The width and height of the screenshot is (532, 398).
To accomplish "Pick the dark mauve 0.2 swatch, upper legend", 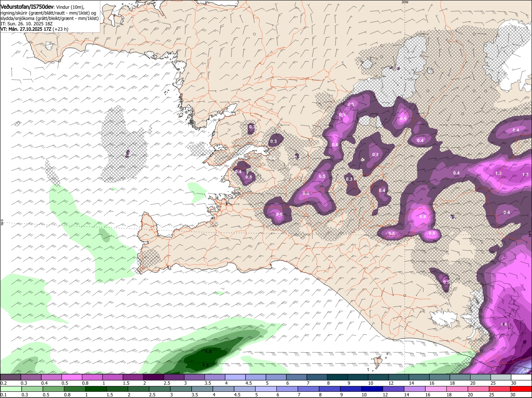I will coord(10,377).
